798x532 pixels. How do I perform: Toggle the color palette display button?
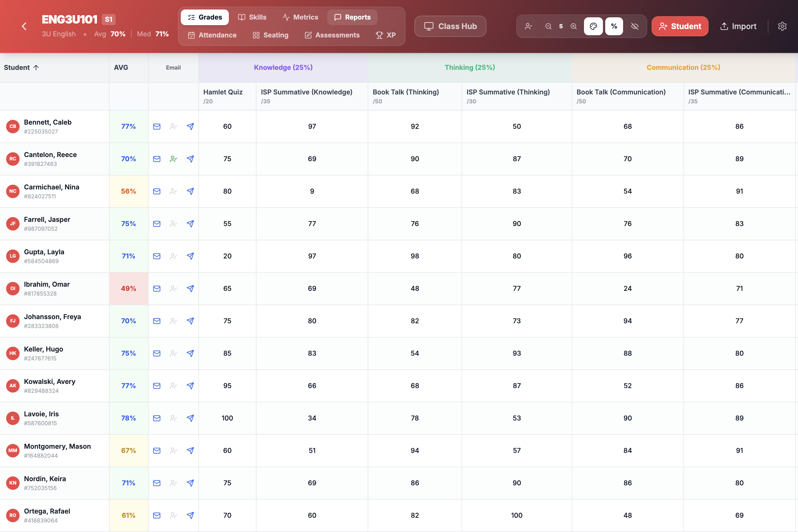593,26
